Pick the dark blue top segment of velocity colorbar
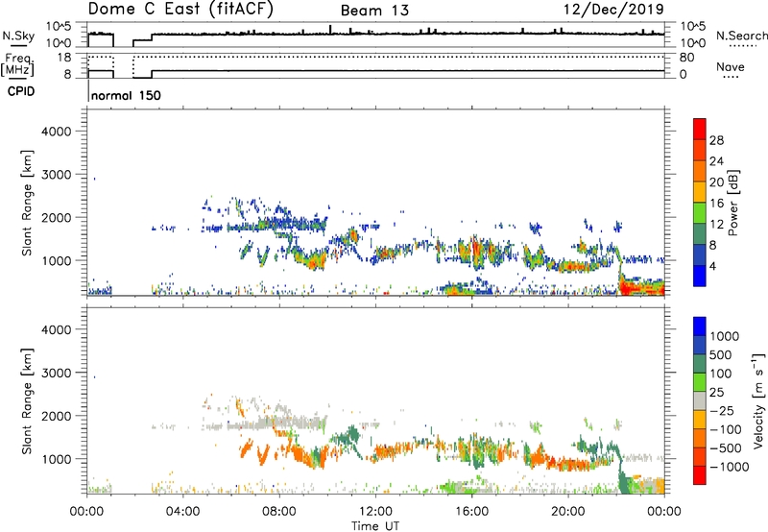 [700, 326]
